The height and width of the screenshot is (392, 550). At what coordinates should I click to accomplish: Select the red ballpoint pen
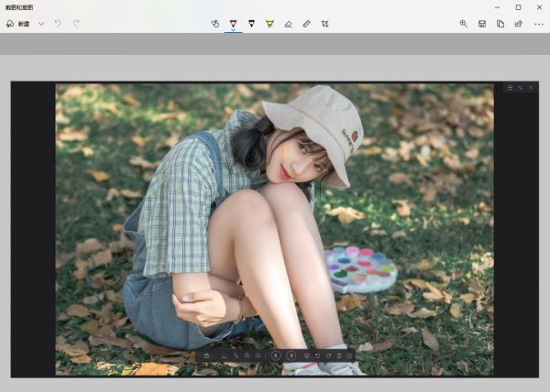click(233, 23)
